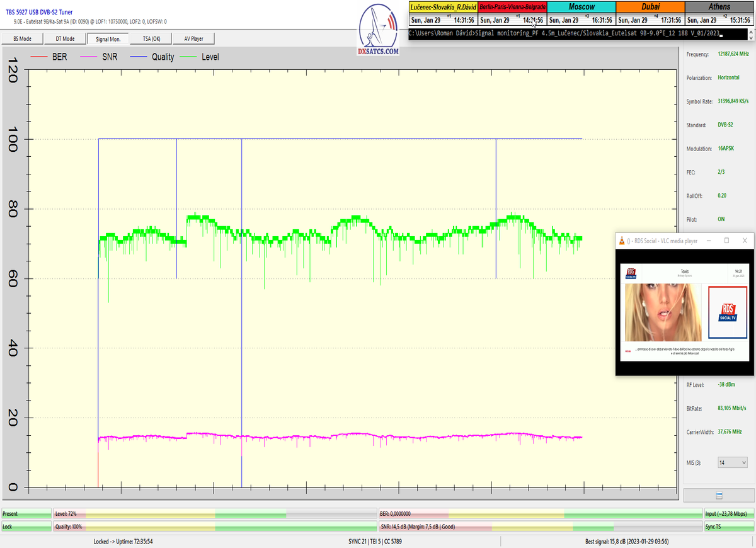Open the AV Player tab
The width and height of the screenshot is (756, 548).
click(193, 38)
